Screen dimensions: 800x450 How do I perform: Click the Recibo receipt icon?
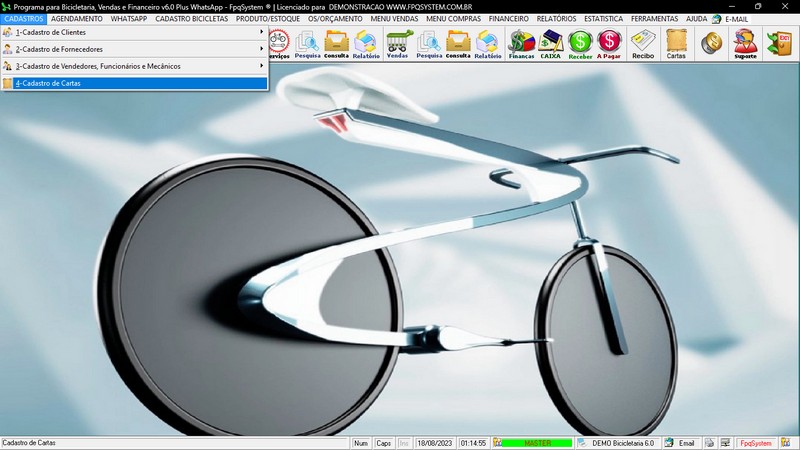tap(643, 43)
